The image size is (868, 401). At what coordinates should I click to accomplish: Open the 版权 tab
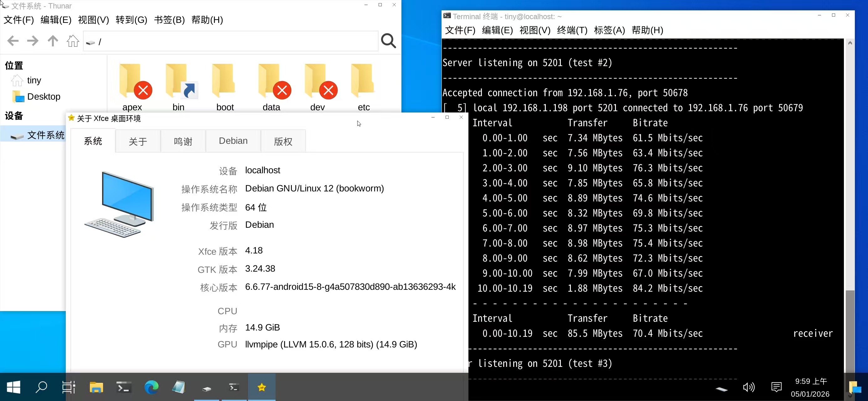coord(283,142)
